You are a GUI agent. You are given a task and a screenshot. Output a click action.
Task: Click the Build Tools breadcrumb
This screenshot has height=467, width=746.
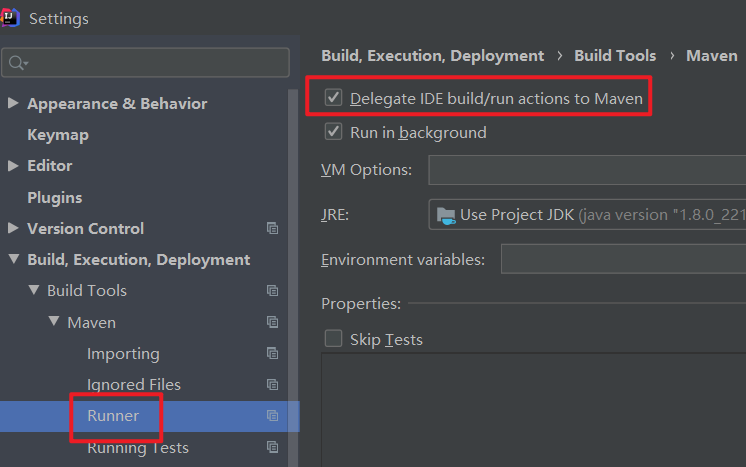pyautogui.click(x=615, y=56)
